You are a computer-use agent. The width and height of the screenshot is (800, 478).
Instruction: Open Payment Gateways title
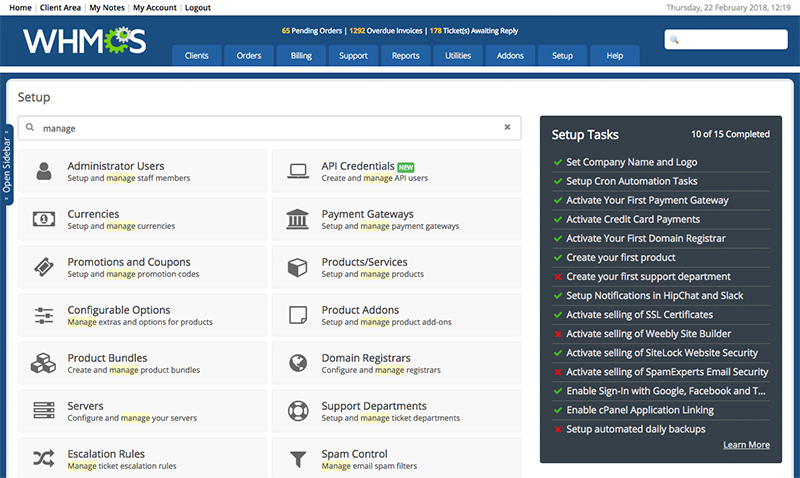click(x=367, y=214)
